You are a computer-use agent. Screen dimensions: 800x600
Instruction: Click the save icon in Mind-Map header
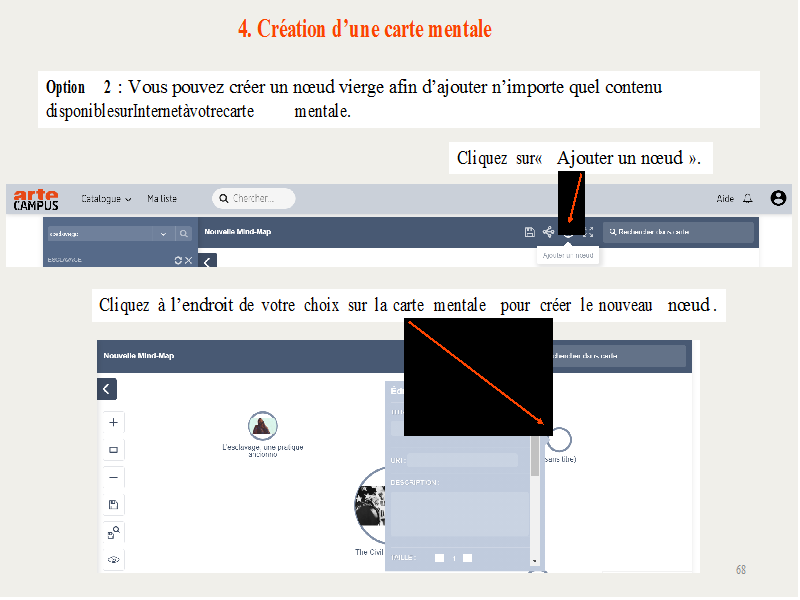(529, 232)
